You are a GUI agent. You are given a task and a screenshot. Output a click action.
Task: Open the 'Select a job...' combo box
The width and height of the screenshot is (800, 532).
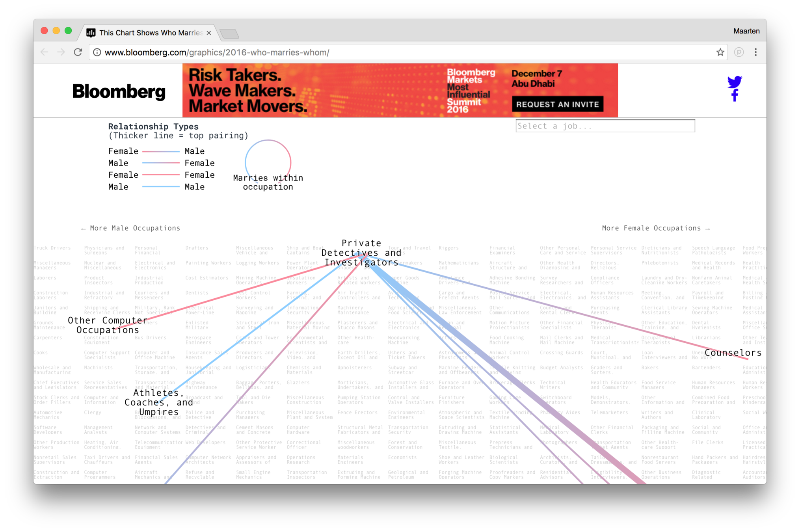coord(605,126)
